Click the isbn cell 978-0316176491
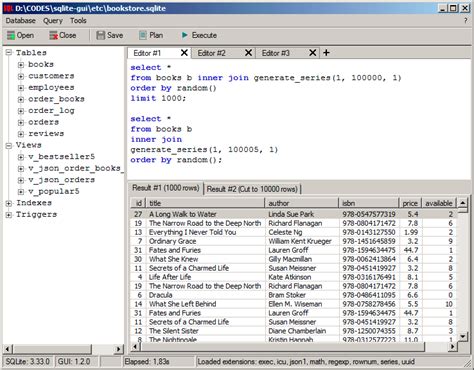 [369, 277]
